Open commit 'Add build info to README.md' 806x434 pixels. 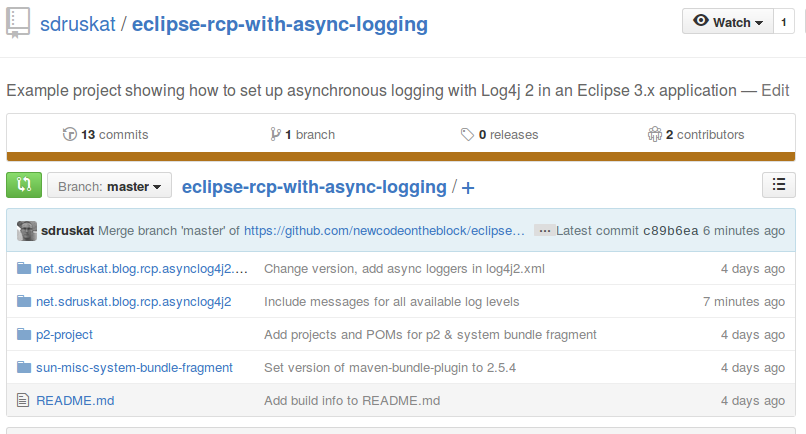pyautogui.click(x=352, y=401)
